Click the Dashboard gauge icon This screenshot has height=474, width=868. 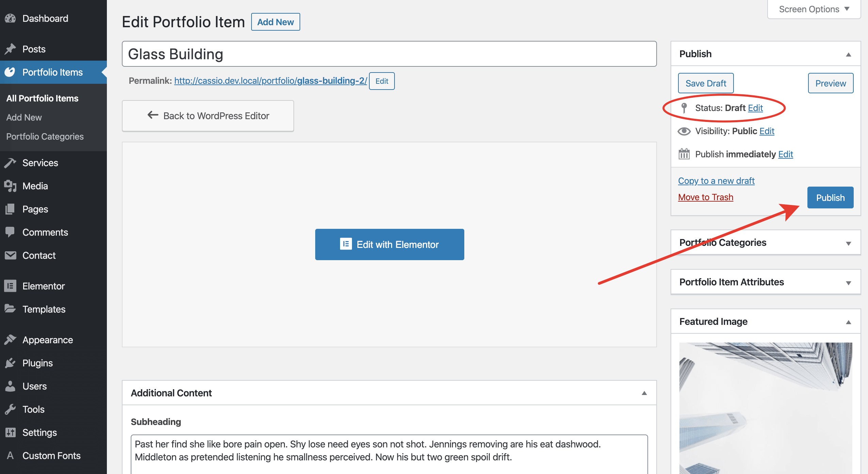pos(11,18)
